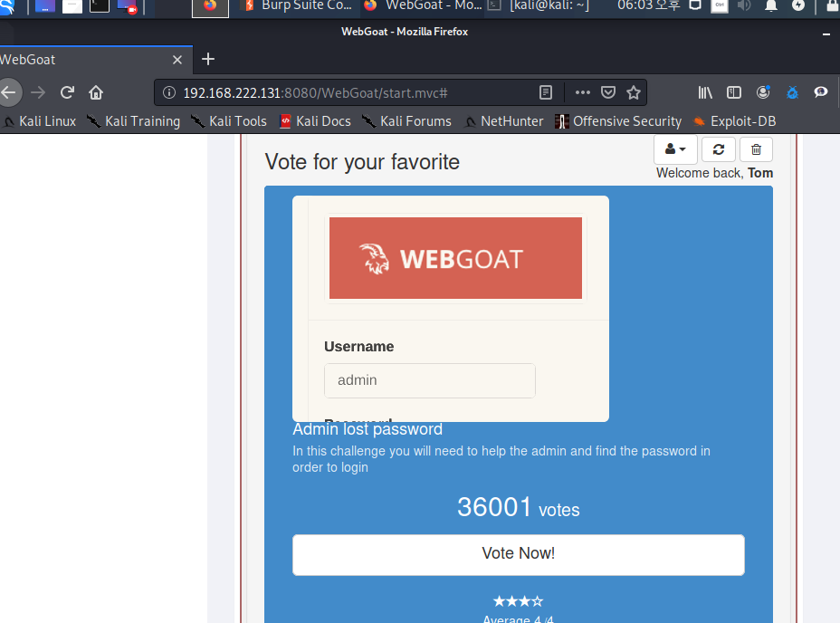
Task: Open the power manager panel icon
Action: tap(798, 5)
